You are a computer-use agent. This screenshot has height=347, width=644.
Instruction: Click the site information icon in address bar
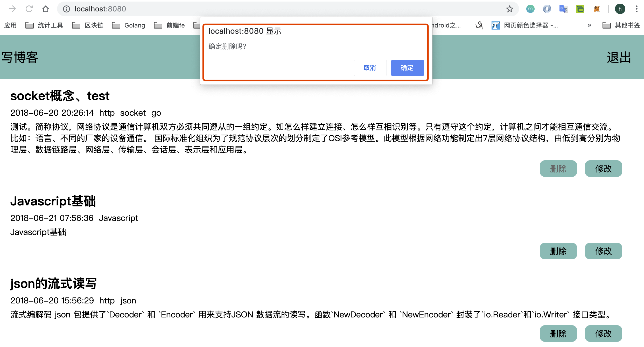[x=67, y=9]
